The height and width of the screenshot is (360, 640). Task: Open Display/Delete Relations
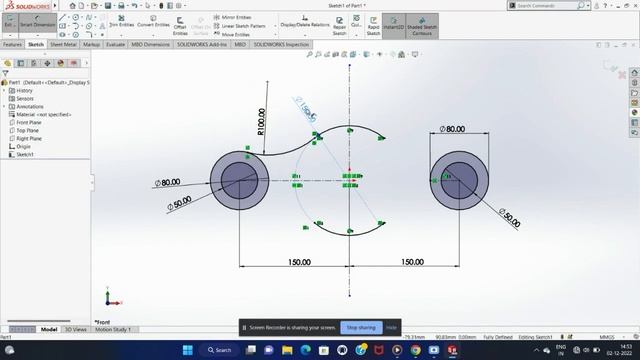304,21
